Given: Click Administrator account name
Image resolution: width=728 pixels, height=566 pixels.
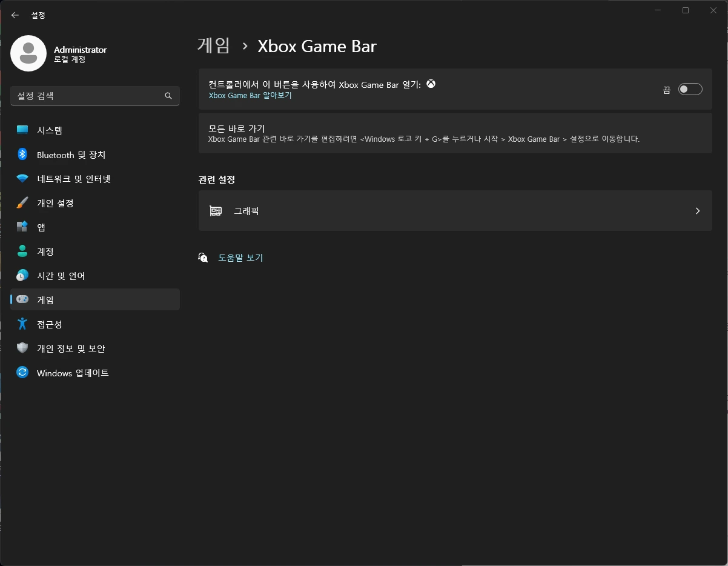Looking at the screenshot, I should click(80, 49).
